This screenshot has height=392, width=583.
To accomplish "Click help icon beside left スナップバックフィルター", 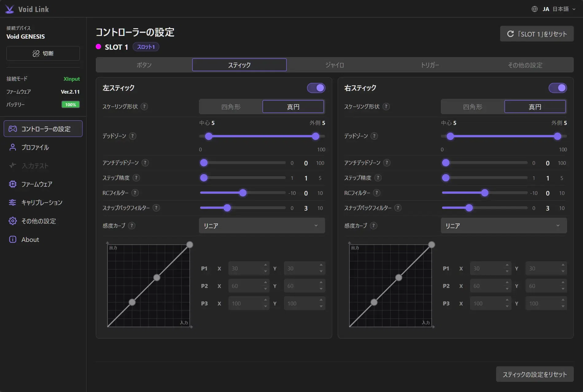I will (156, 208).
